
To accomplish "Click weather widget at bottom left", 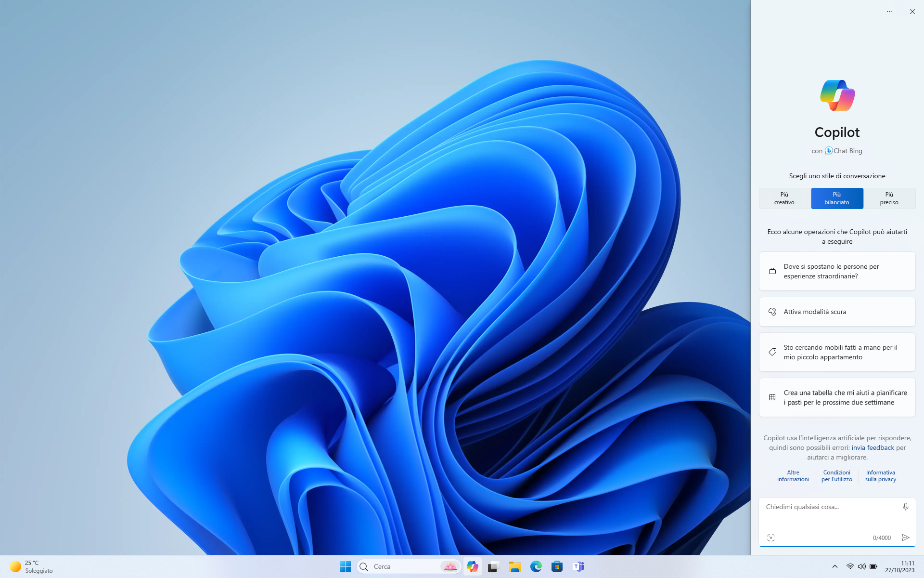I will click(31, 566).
